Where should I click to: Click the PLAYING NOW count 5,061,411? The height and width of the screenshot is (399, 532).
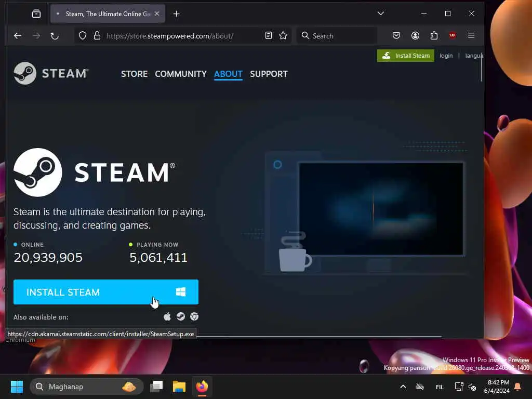(158, 258)
